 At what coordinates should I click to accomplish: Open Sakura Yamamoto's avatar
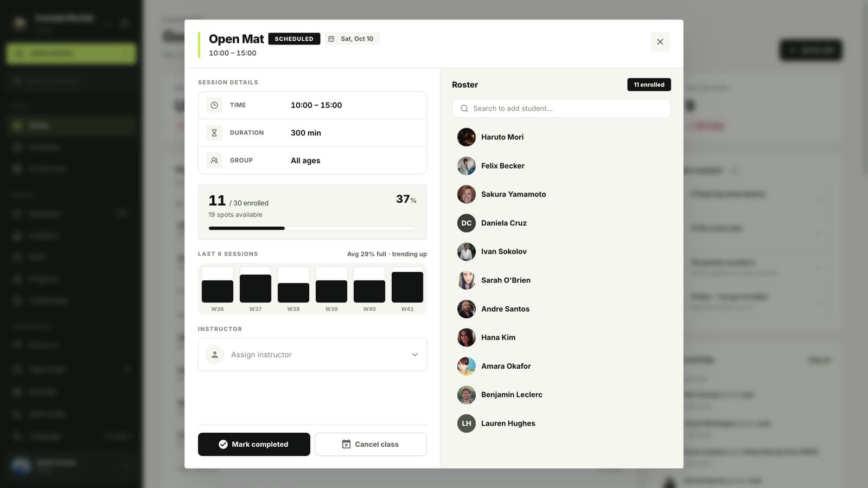point(467,194)
